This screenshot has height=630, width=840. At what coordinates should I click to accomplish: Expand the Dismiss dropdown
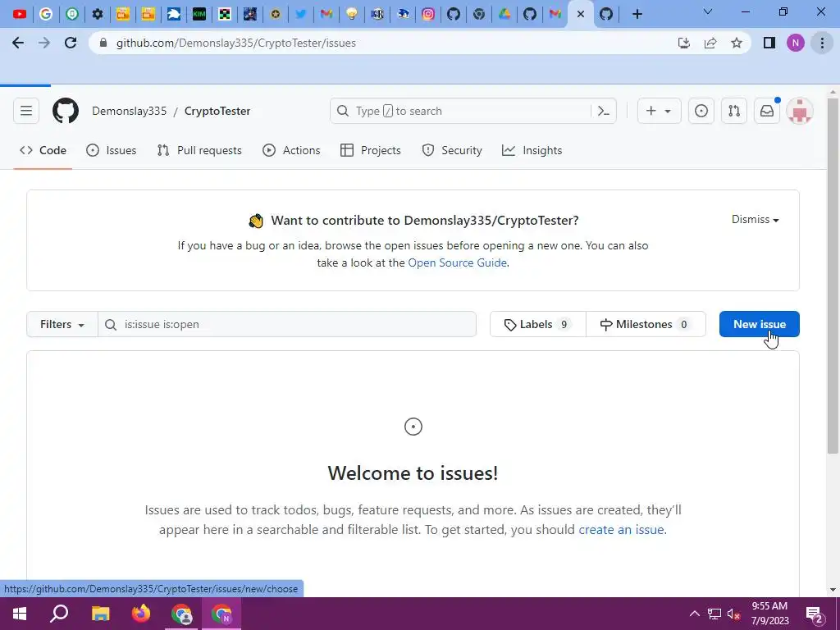(x=755, y=219)
